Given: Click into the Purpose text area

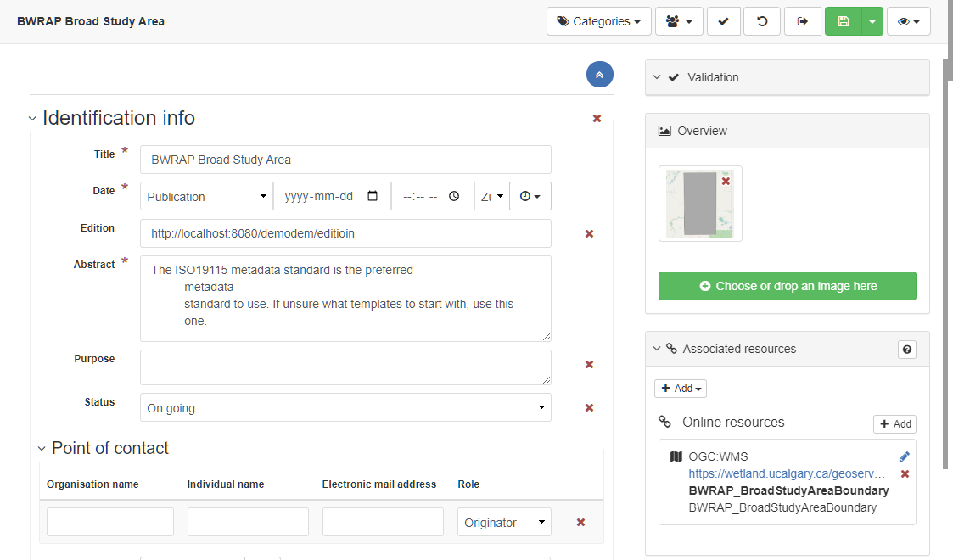Looking at the screenshot, I should pyautogui.click(x=345, y=367).
